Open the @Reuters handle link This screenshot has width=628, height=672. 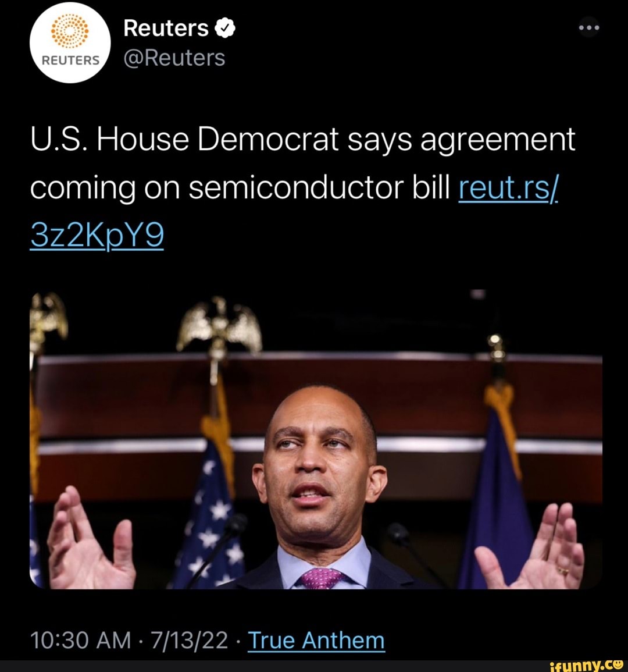tap(174, 58)
